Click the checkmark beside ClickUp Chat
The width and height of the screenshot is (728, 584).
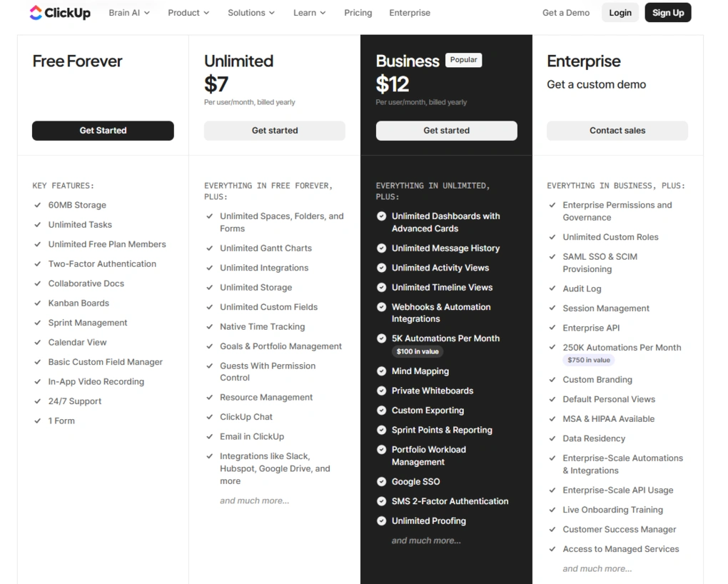coord(209,417)
